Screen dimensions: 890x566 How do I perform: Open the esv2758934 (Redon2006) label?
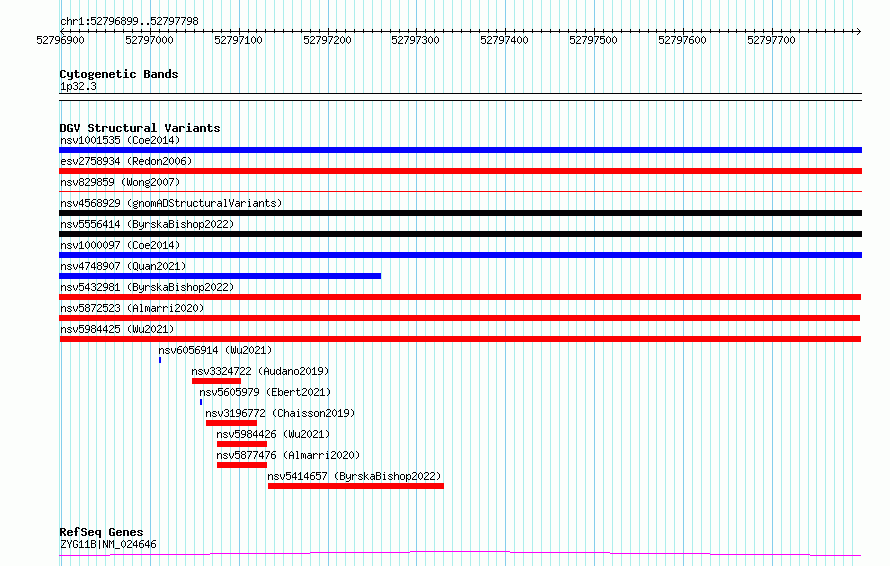[126, 161]
